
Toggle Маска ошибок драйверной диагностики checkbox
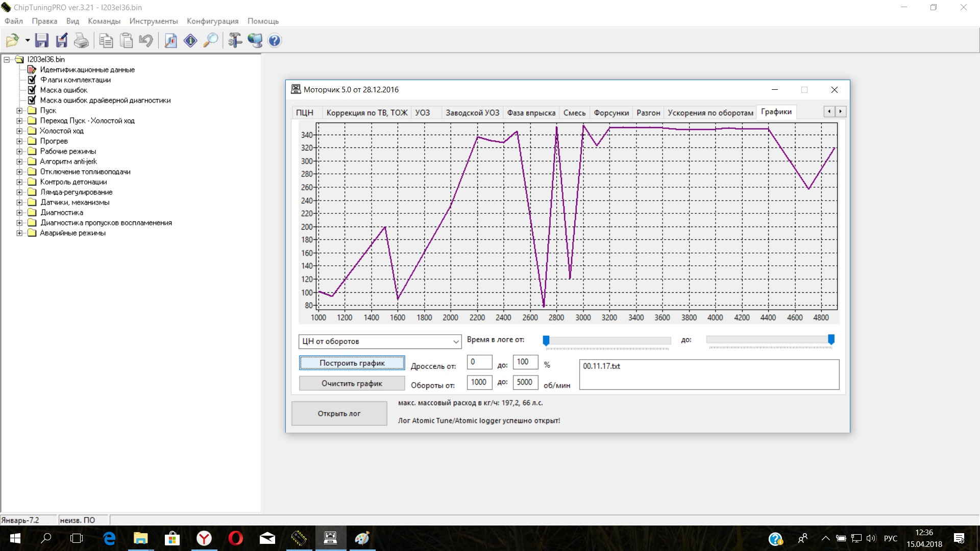(x=32, y=100)
